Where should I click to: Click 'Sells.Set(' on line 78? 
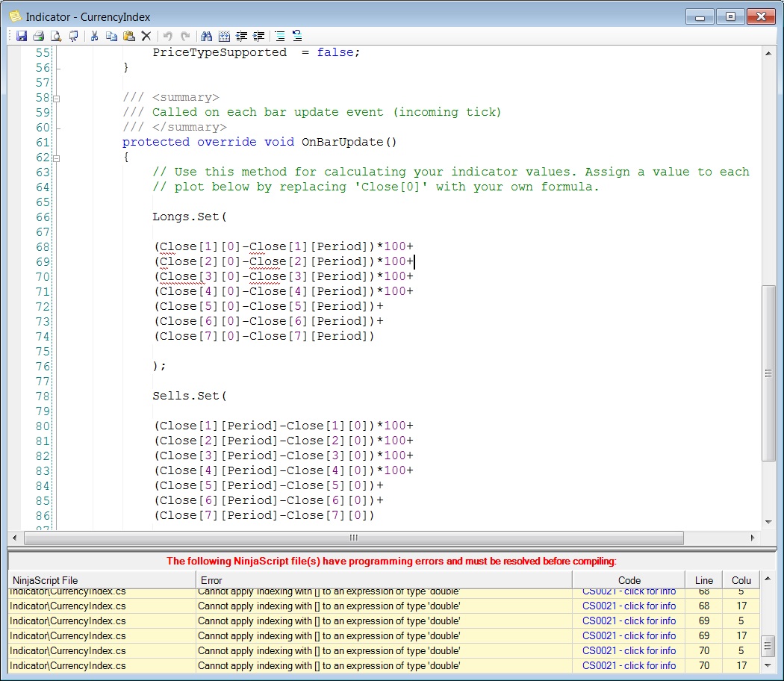coord(190,396)
